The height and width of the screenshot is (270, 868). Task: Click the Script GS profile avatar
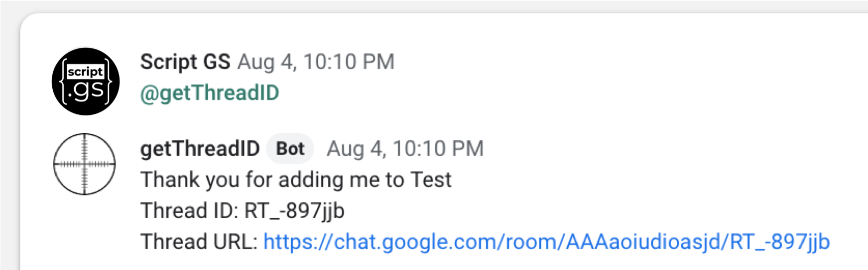86,82
